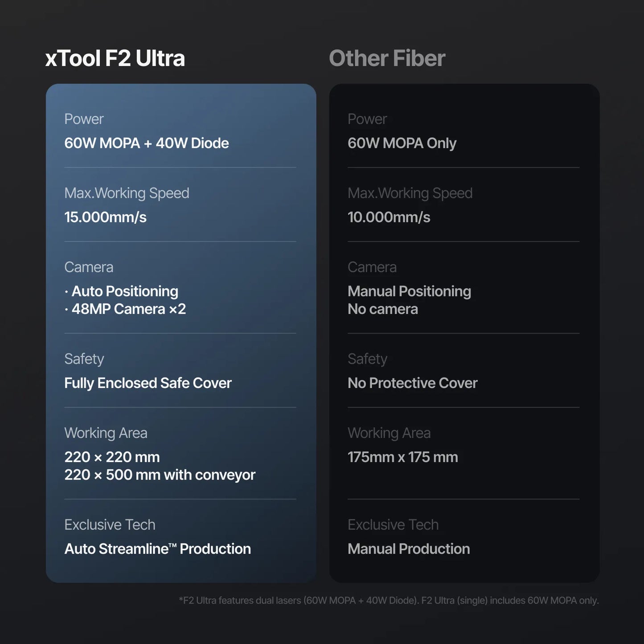Select the 60W MOPA + 40W Diode text
This screenshot has height=644, width=644.
click(x=146, y=143)
